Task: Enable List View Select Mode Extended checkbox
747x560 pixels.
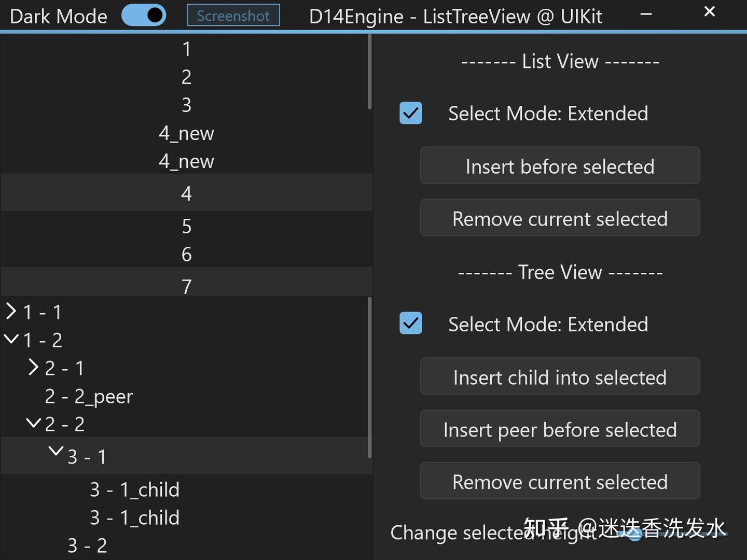Action: 410,113
